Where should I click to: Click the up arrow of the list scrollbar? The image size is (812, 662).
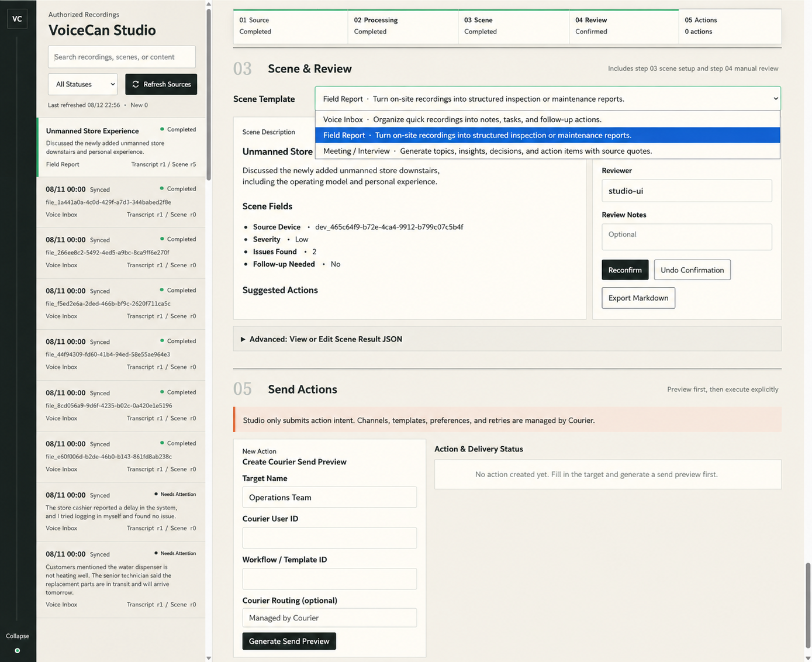(209, 4)
